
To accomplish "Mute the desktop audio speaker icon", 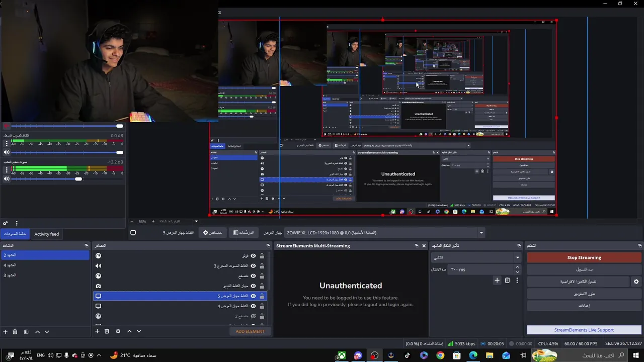I will [7, 178].
